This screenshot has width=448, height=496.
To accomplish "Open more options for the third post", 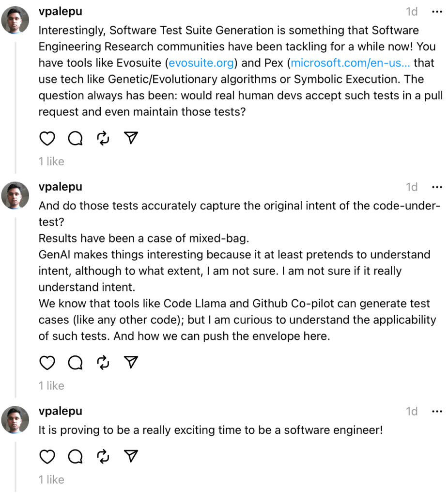I will pyautogui.click(x=437, y=412).
